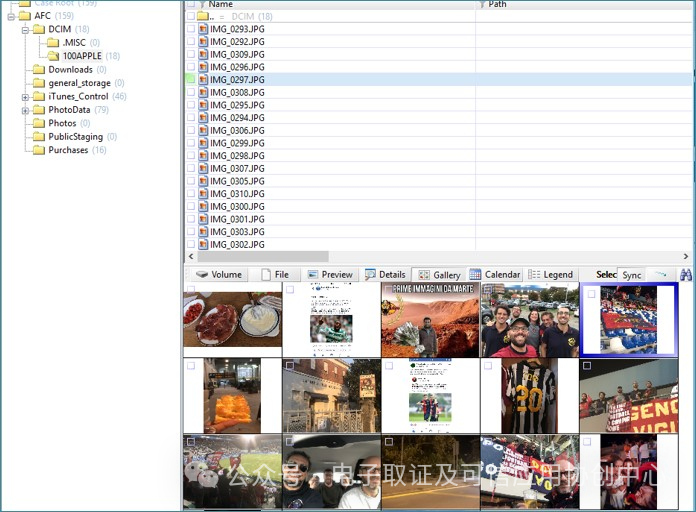Viewport: 696px width, 512px height.
Task: Select the car selfie thumbnail
Action: coord(332,472)
